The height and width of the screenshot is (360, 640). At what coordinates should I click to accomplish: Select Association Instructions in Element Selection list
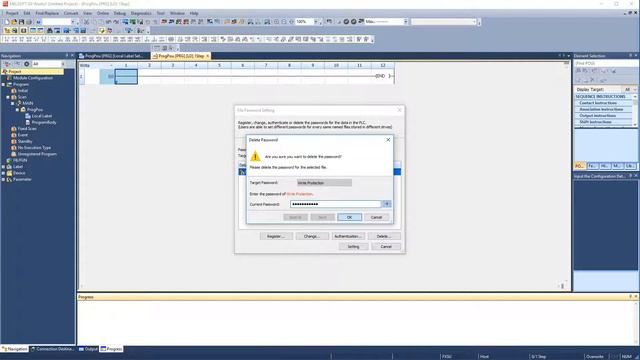coord(601,109)
